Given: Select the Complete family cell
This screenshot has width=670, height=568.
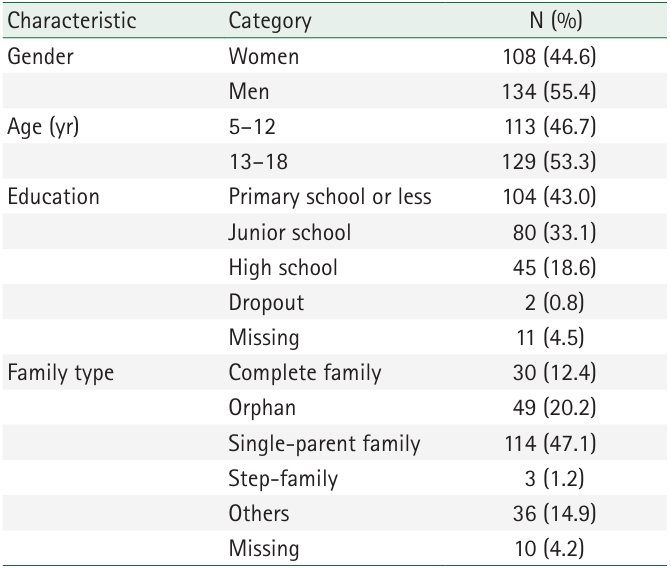Looking at the screenshot, I should [305, 373].
